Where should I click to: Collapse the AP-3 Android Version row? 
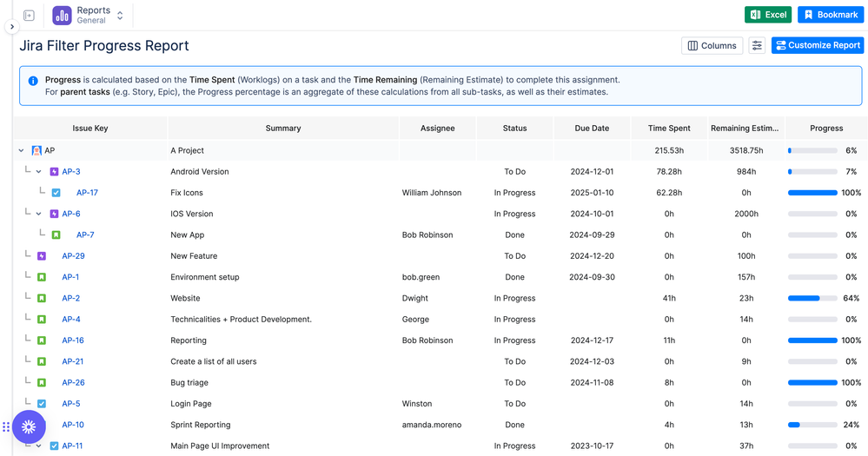tap(39, 172)
